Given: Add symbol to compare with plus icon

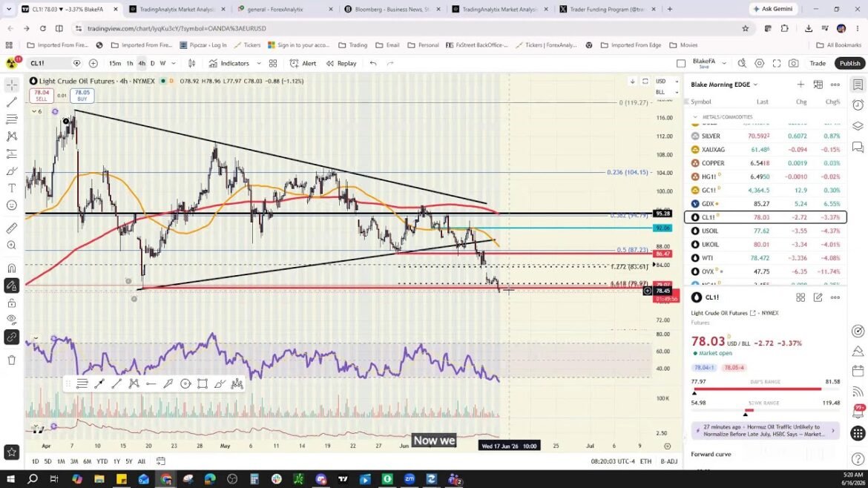Looking at the screenshot, I should click(x=93, y=63).
